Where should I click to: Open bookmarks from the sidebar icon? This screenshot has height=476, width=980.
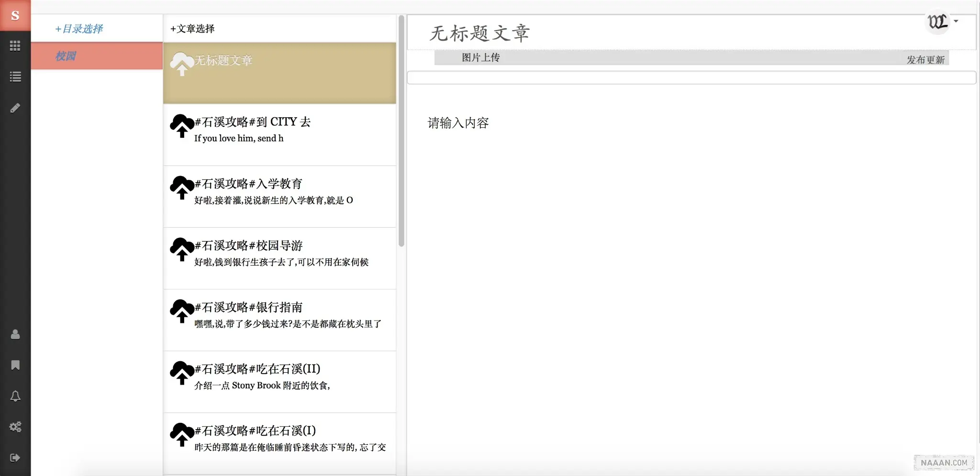click(15, 365)
